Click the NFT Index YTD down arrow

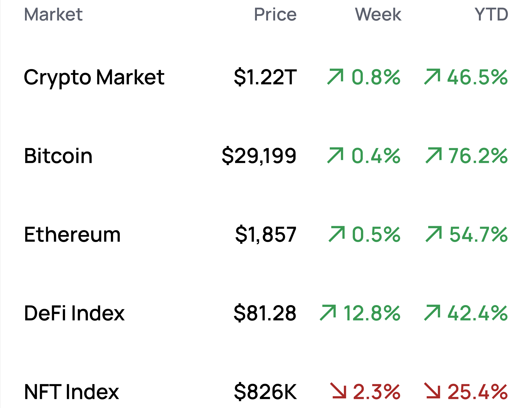[x=432, y=391]
